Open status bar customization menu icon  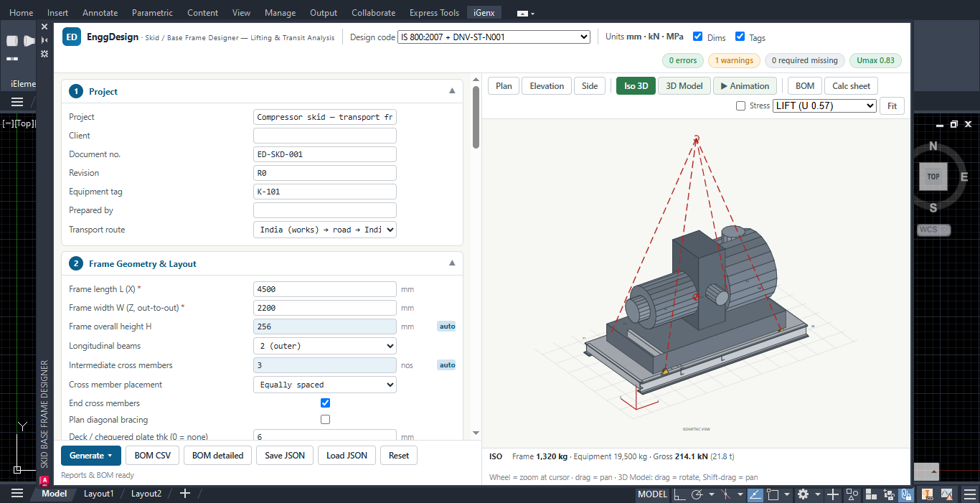pyautogui.click(x=970, y=494)
